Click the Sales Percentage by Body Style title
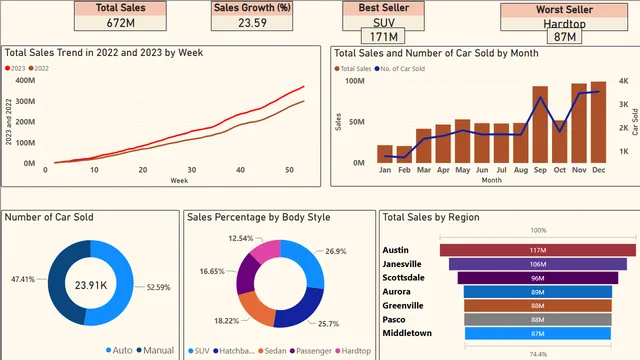Image resolution: width=640 pixels, height=360 pixels. point(258,217)
